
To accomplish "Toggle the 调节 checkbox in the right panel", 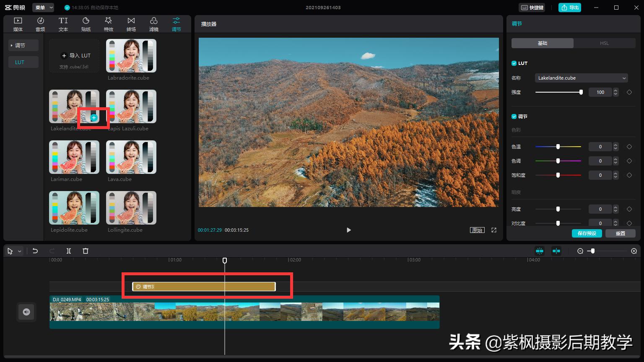I will point(514,116).
